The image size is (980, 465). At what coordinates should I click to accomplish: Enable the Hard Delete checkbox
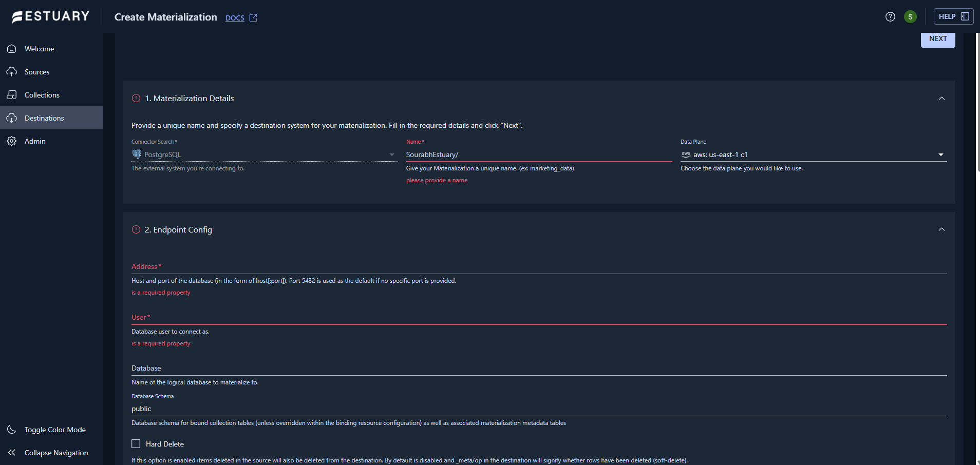(136, 444)
